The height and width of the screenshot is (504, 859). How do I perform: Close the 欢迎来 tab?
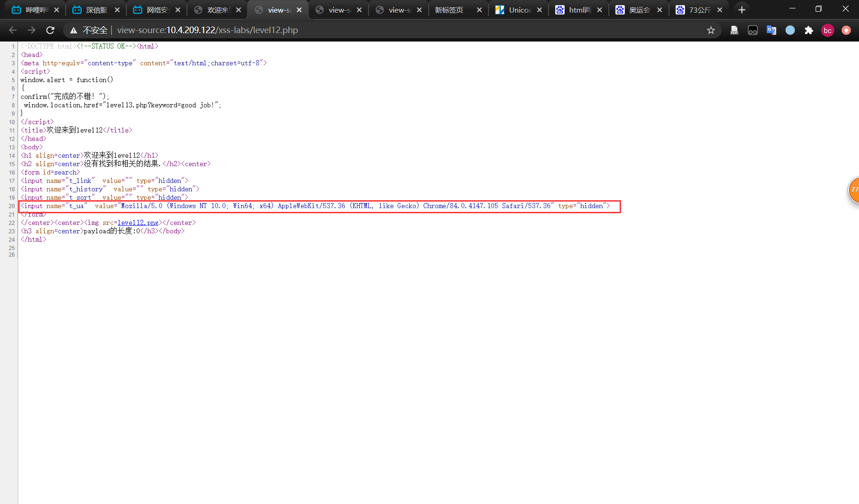pos(238,10)
